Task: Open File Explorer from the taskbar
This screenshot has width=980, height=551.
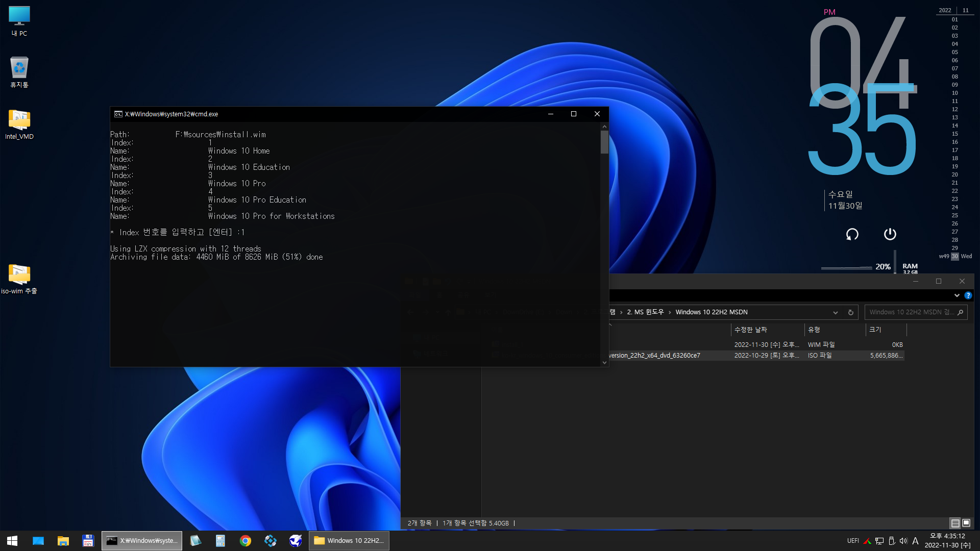Action: (63, 541)
